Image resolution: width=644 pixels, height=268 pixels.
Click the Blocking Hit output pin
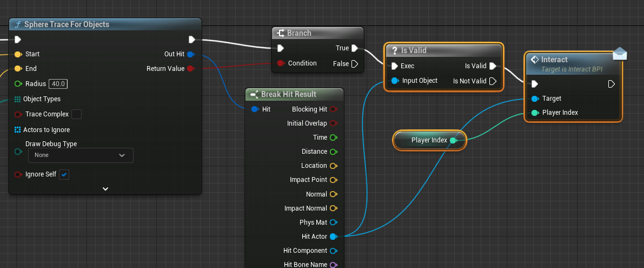point(334,109)
